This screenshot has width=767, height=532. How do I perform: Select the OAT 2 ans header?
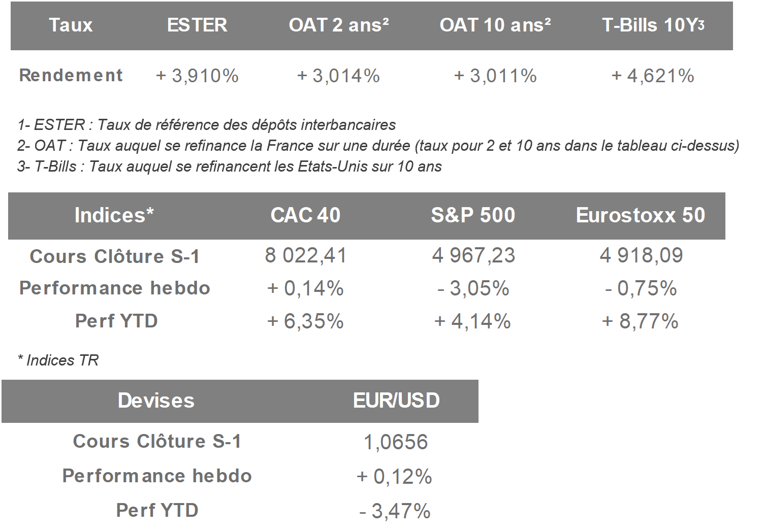(x=338, y=25)
